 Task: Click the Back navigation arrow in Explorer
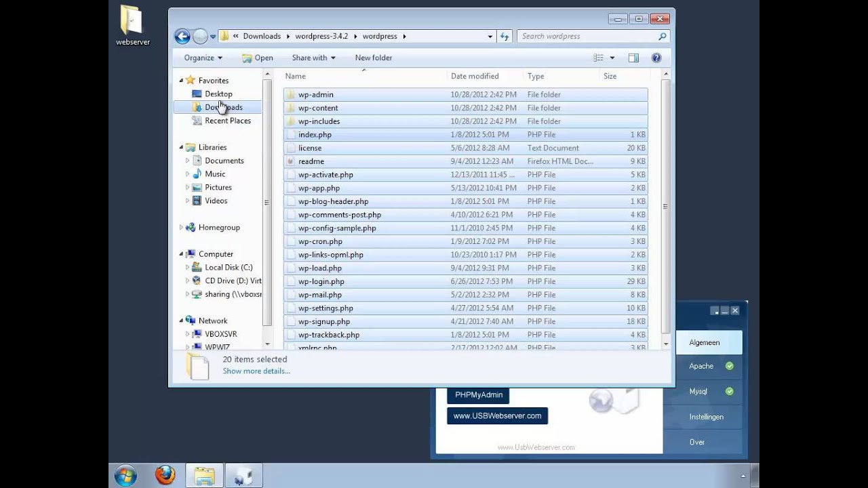point(182,37)
